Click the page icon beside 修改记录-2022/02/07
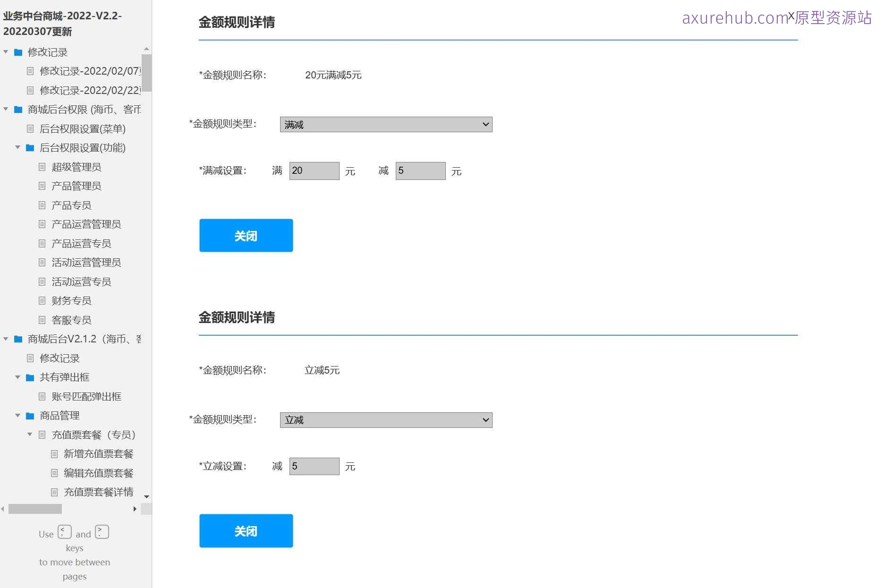Image resolution: width=894 pixels, height=588 pixels. click(x=31, y=71)
